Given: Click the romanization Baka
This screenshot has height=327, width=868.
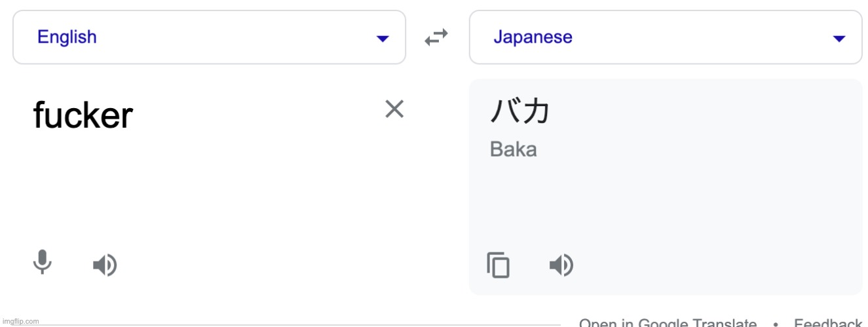Looking at the screenshot, I should click(x=513, y=149).
